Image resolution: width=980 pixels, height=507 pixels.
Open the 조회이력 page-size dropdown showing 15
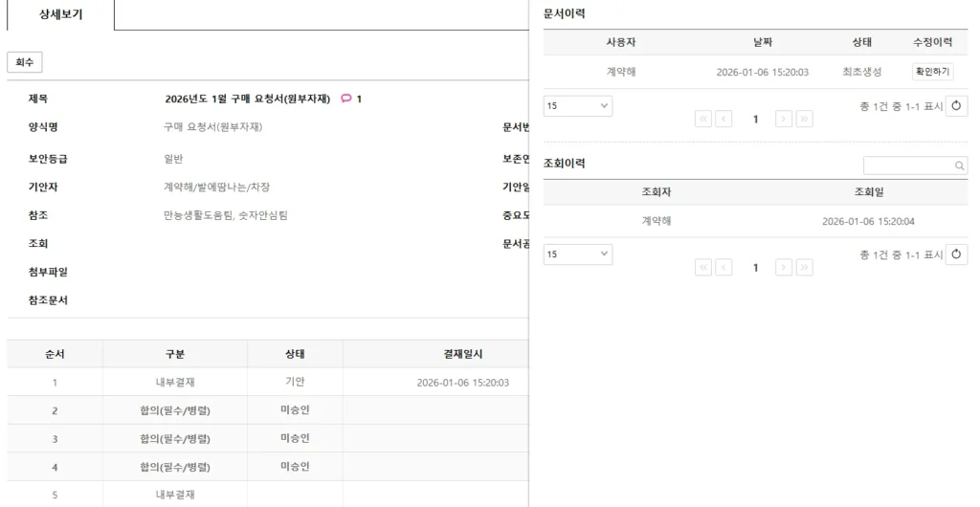578,254
